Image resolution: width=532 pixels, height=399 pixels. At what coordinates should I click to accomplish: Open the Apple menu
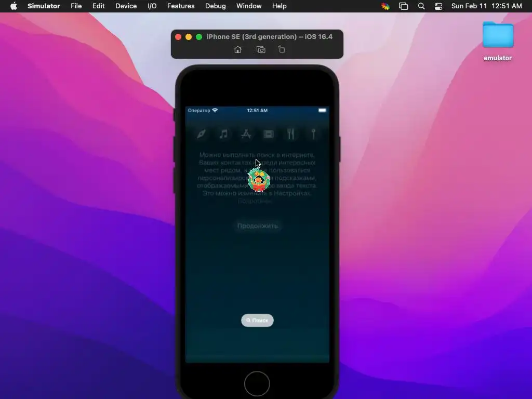(14, 6)
